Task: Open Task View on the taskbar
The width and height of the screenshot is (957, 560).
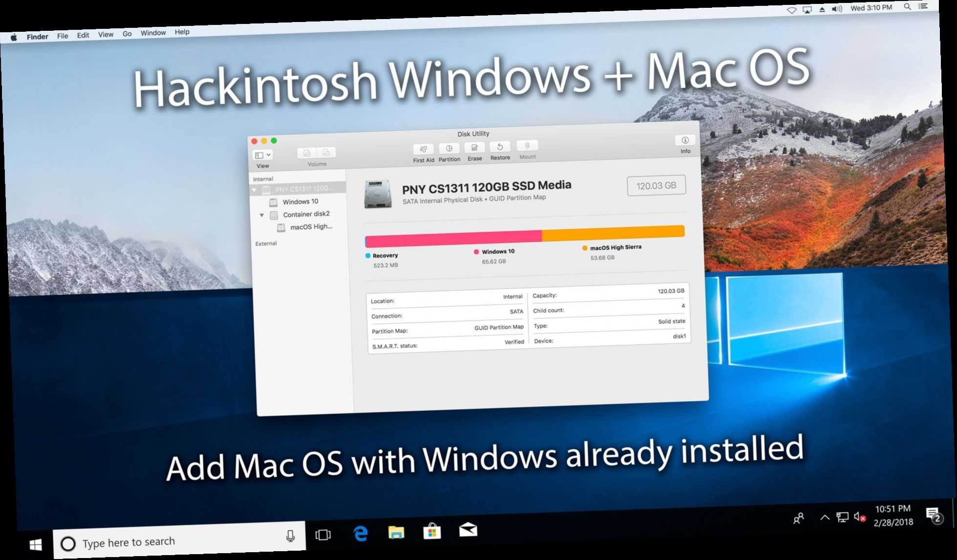Action: pyautogui.click(x=323, y=535)
